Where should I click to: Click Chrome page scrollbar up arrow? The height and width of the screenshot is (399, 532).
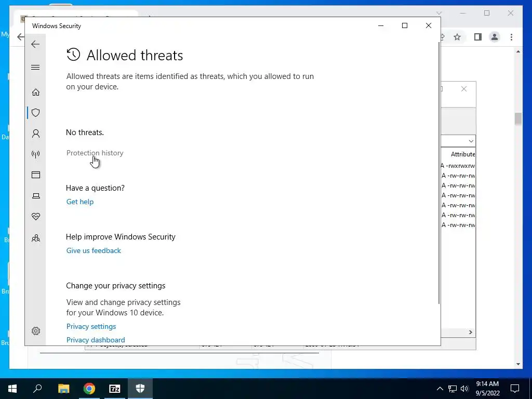pyautogui.click(x=518, y=51)
